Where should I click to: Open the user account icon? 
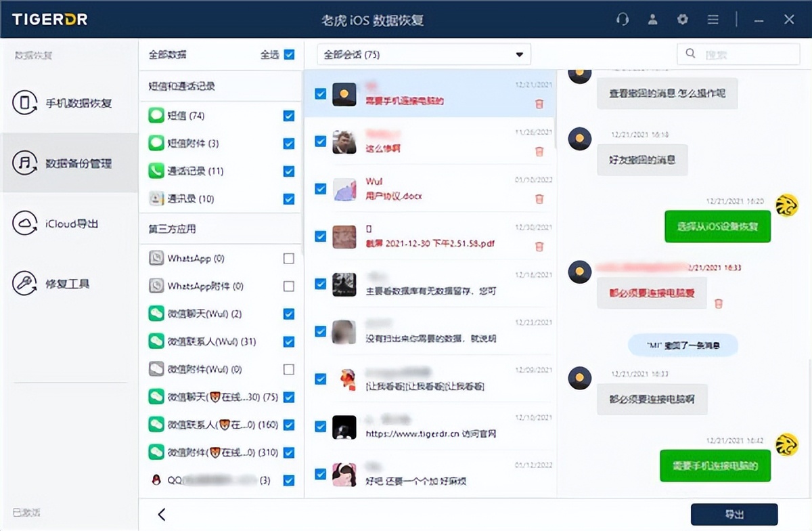pyautogui.click(x=652, y=20)
